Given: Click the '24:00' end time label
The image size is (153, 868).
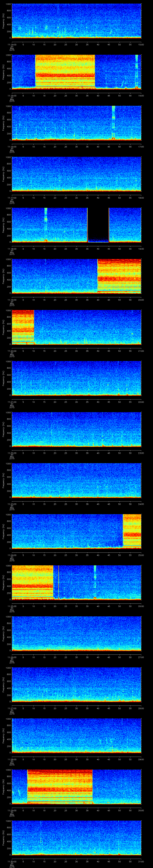Looking at the screenshot, I should (141, 504).
